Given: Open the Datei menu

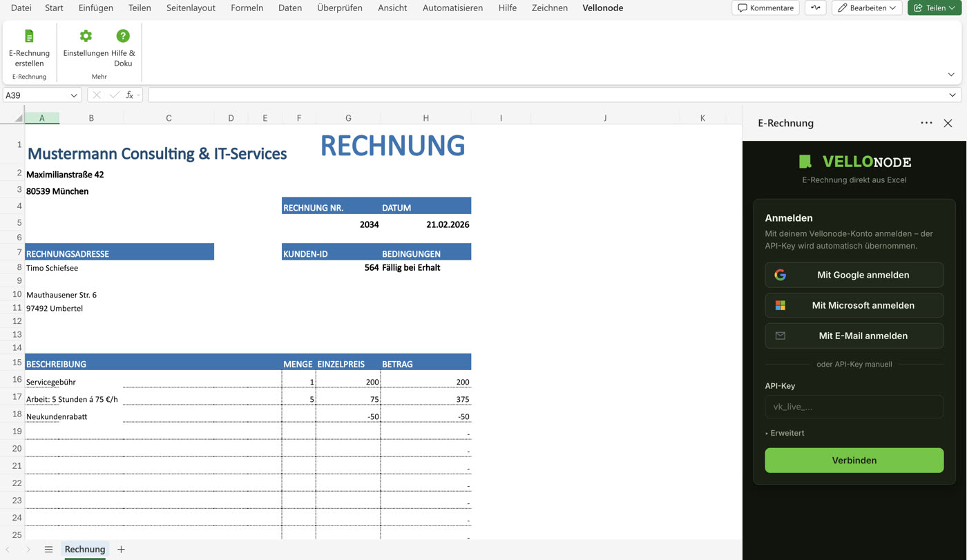Looking at the screenshot, I should pos(21,8).
